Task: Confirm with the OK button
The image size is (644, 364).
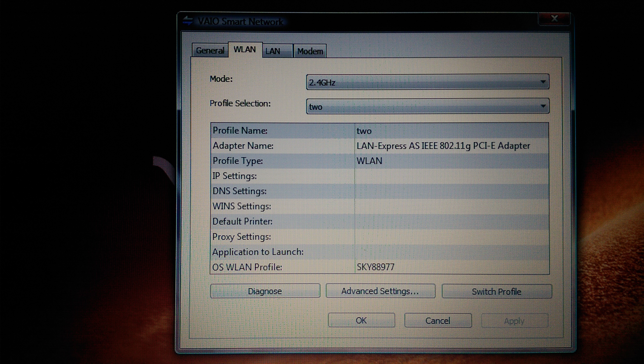Action: [361, 320]
